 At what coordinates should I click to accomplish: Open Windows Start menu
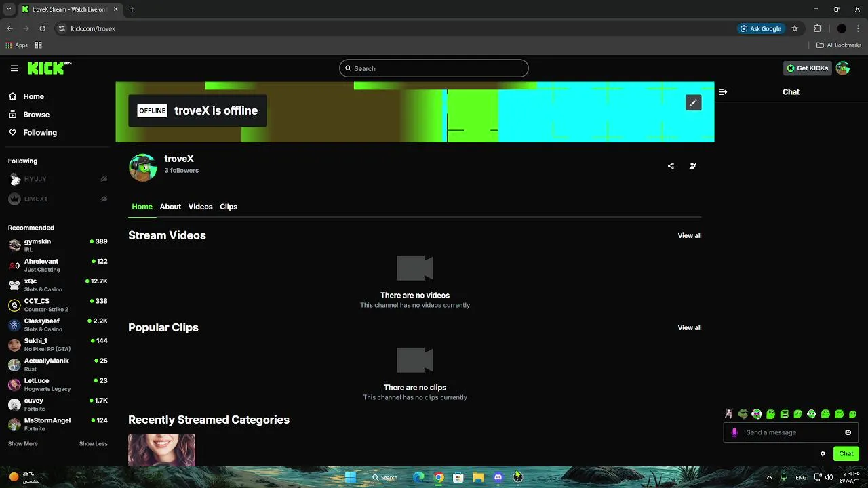[351, 477]
